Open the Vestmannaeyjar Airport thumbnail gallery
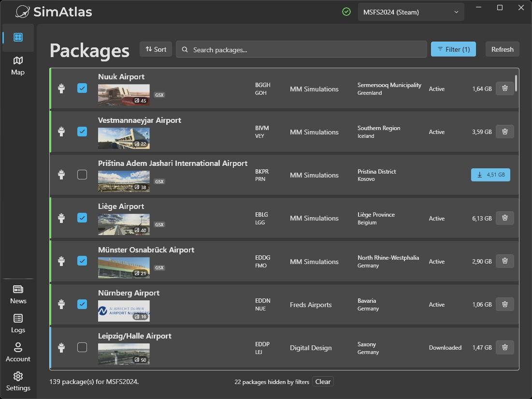This screenshot has height=399, width=532. 124,138
